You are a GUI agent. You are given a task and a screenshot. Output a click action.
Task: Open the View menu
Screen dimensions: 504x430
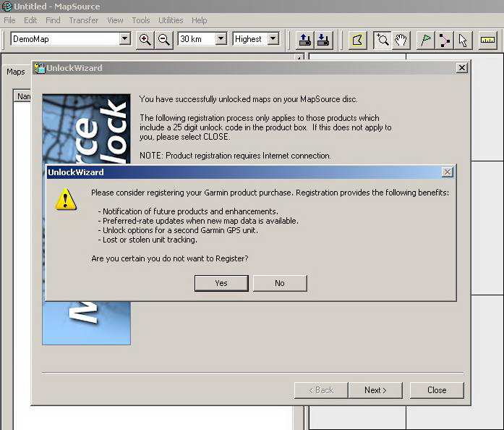tap(115, 20)
